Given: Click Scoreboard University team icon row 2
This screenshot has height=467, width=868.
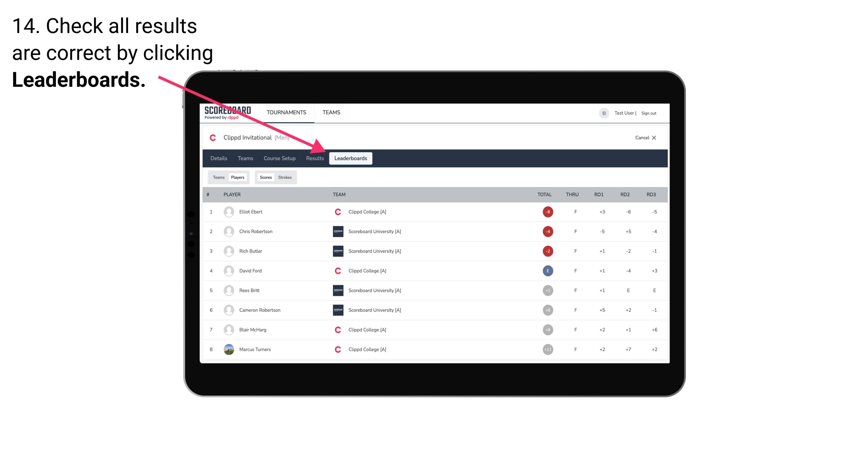Looking at the screenshot, I should [x=337, y=231].
